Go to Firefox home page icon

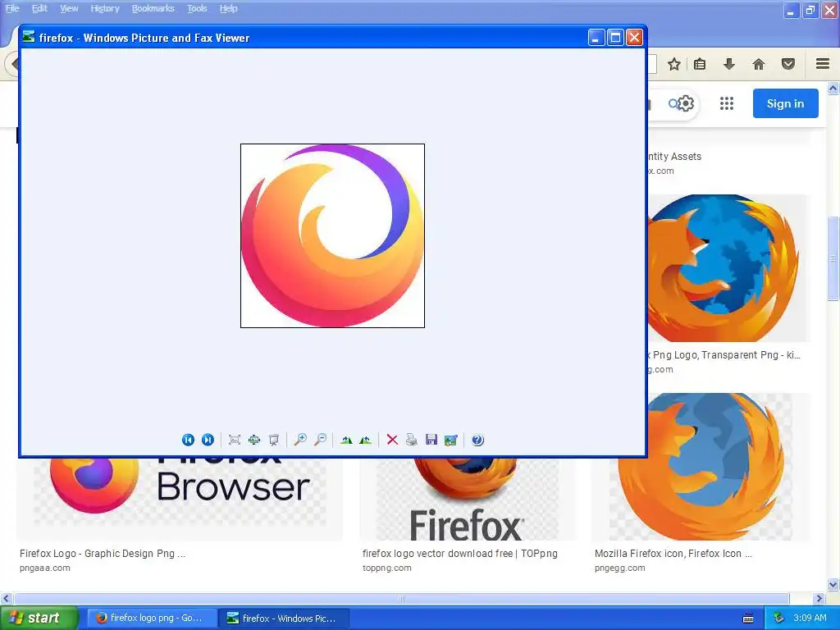[759, 64]
